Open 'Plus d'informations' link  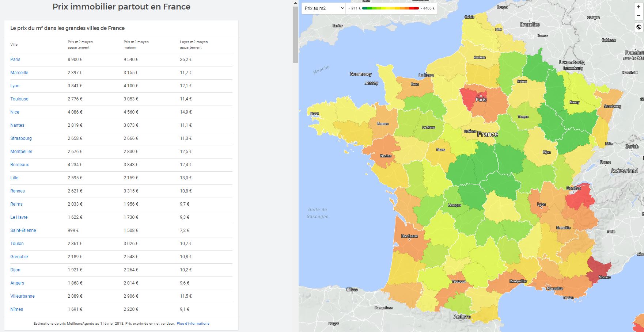click(x=193, y=324)
